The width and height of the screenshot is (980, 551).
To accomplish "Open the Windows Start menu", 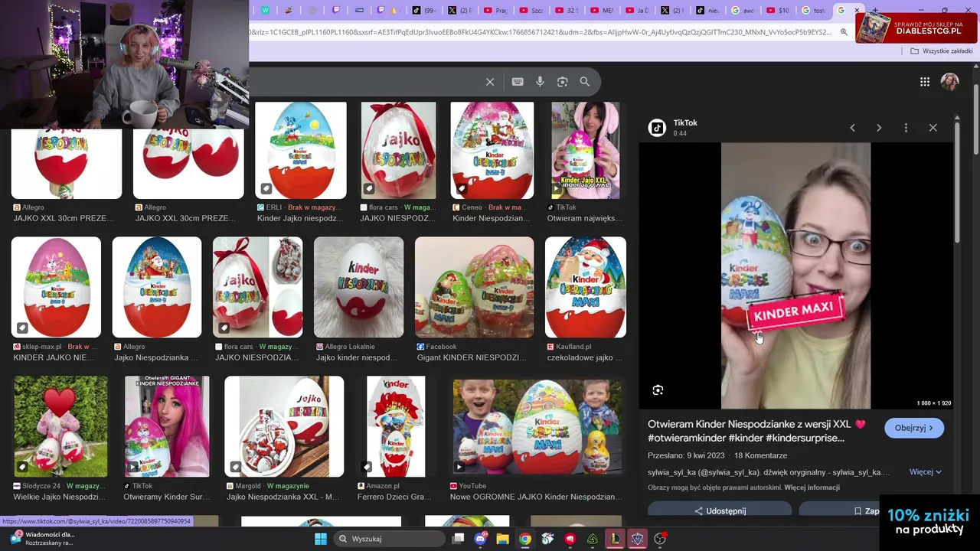I will [320, 539].
